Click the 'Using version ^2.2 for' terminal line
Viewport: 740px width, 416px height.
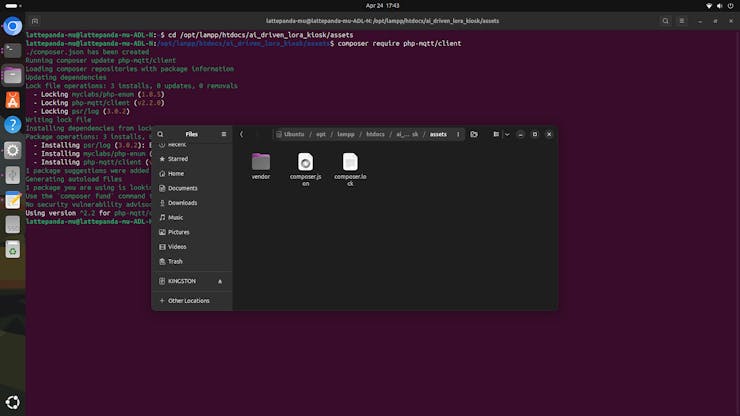(88, 213)
